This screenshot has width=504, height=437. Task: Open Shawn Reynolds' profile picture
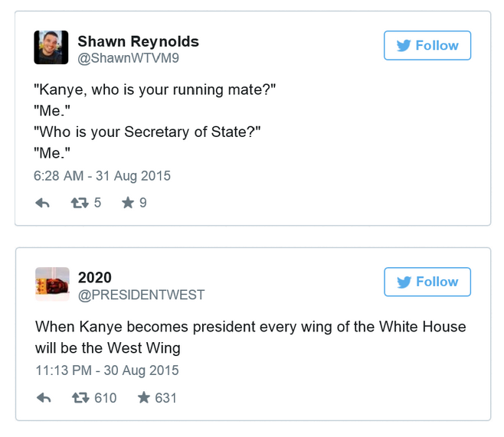51,47
